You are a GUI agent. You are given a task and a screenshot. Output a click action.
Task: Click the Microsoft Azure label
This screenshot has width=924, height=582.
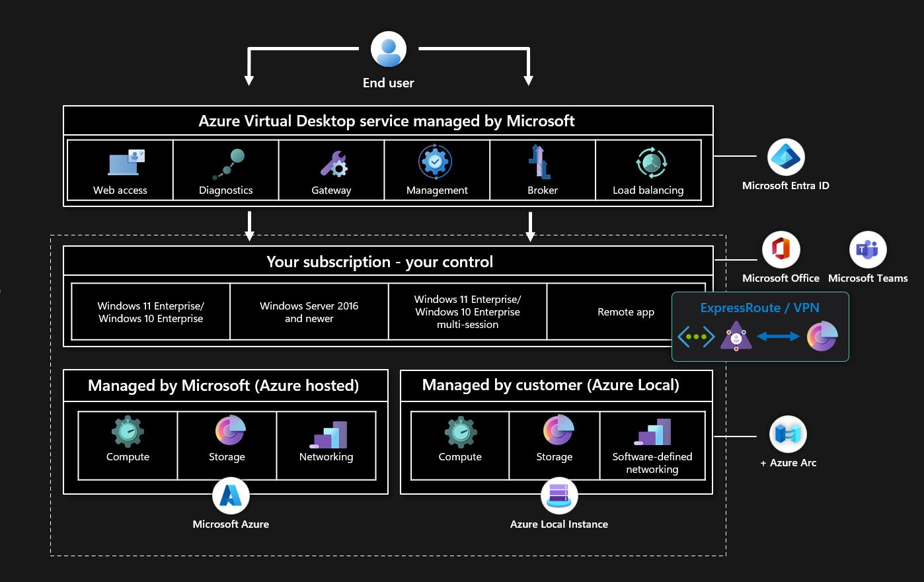231,524
